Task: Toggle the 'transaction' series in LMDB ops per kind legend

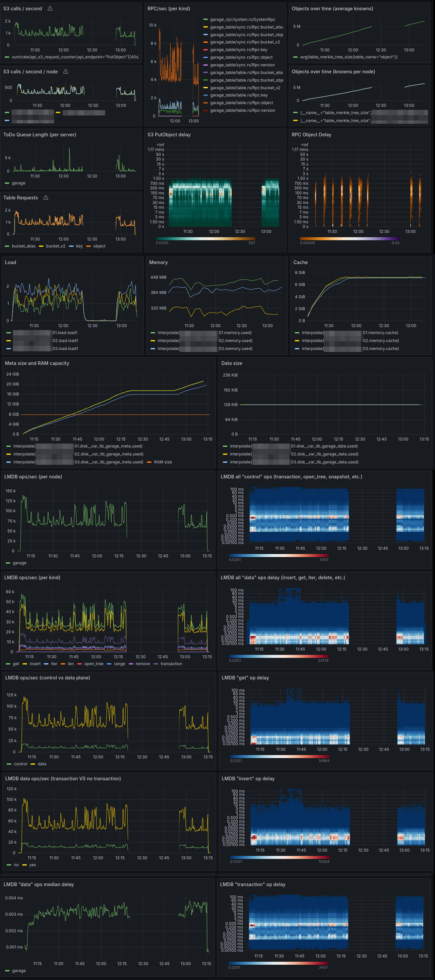Action: click(171, 664)
